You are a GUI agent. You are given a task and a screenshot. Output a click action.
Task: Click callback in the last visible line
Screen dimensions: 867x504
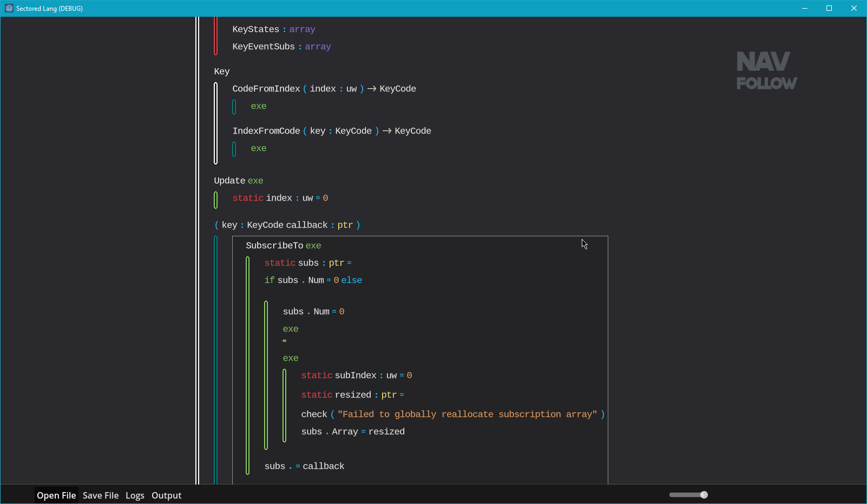[324, 466]
